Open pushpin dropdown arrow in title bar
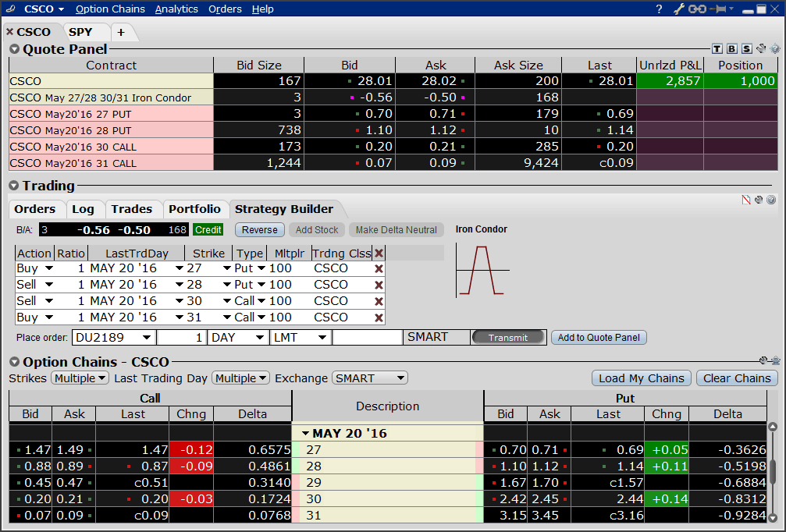The height and width of the screenshot is (532, 786). click(x=731, y=9)
